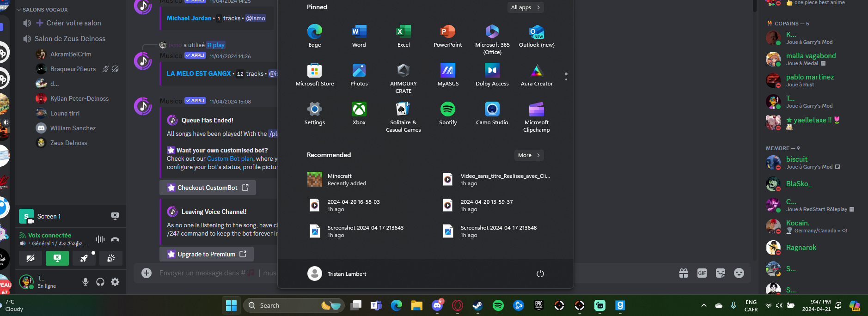Launch MyASUS from pinned apps
868x316 pixels.
click(447, 75)
